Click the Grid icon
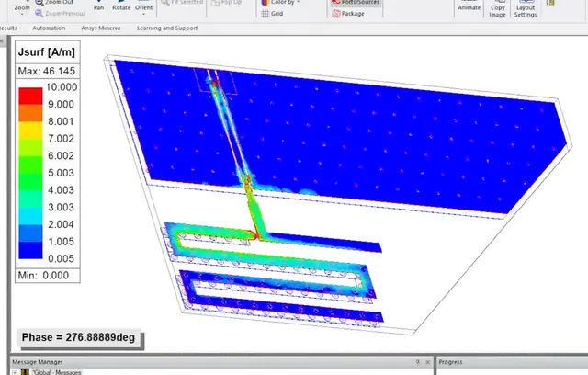 coord(266,14)
